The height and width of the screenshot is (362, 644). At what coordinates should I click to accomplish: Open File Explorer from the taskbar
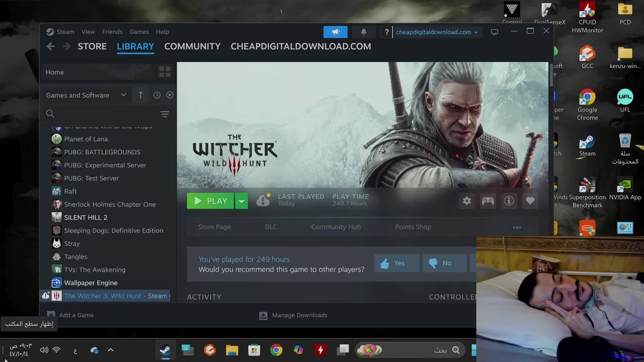click(x=232, y=350)
